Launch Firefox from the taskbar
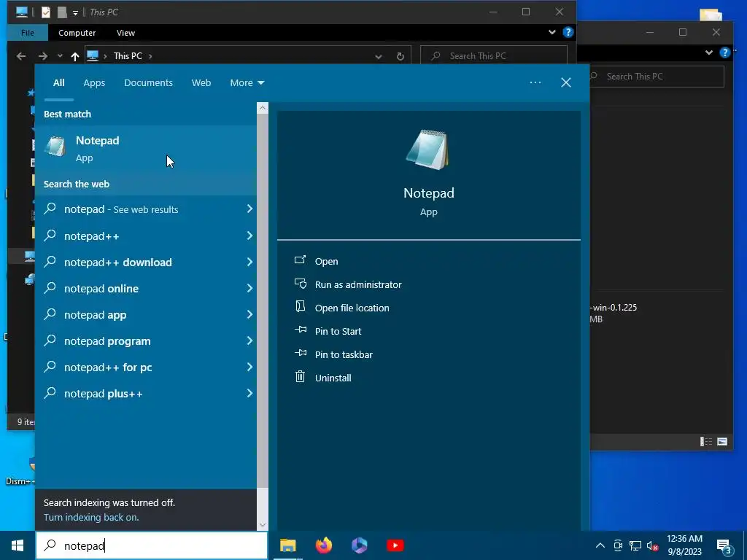 (x=323, y=545)
